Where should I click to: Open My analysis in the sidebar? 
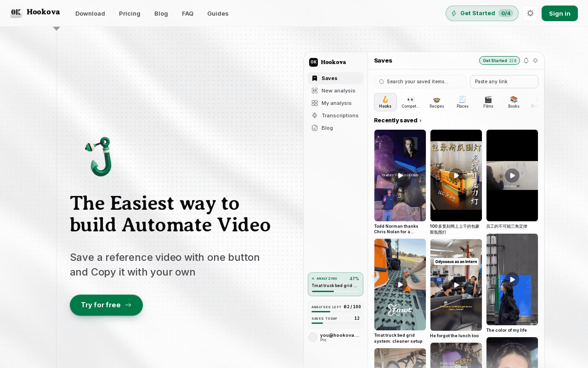point(335,103)
